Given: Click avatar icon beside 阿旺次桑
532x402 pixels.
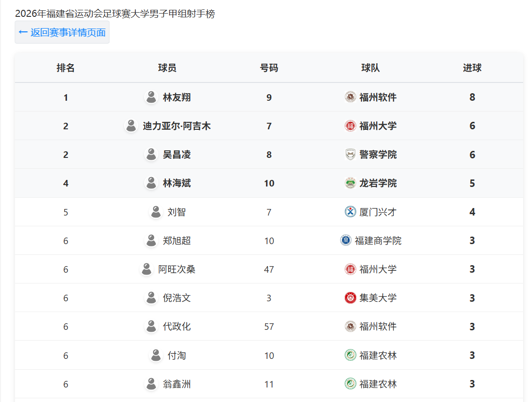Looking at the screenshot, I should (x=147, y=269).
